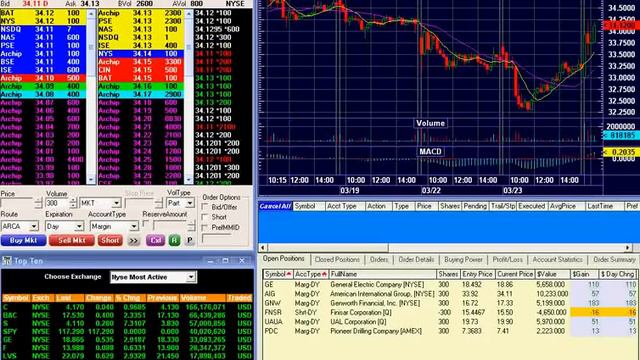Open the Account Statistics tab
Viewport: 640px width, 360px height.
point(557,260)
